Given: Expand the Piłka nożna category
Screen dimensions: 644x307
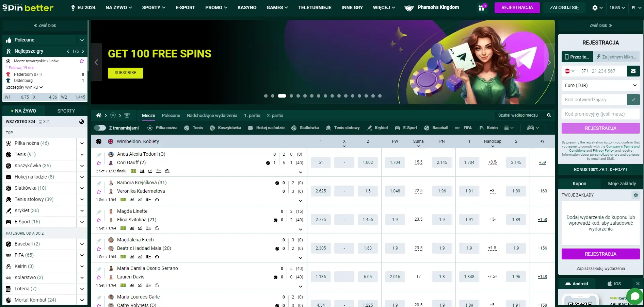Looking at the screenshot, I should 82,143.
